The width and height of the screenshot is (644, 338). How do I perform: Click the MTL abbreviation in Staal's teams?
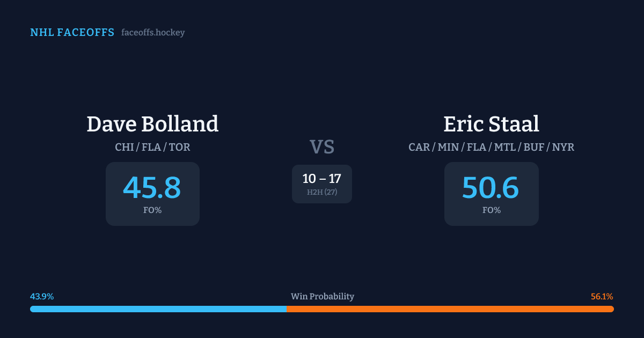tap(503, 147)
